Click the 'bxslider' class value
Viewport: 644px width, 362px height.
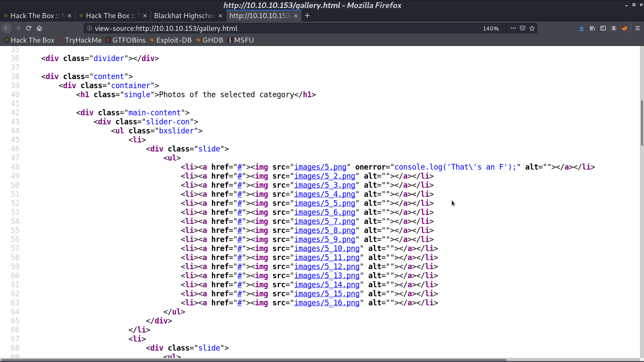[176, 131]
